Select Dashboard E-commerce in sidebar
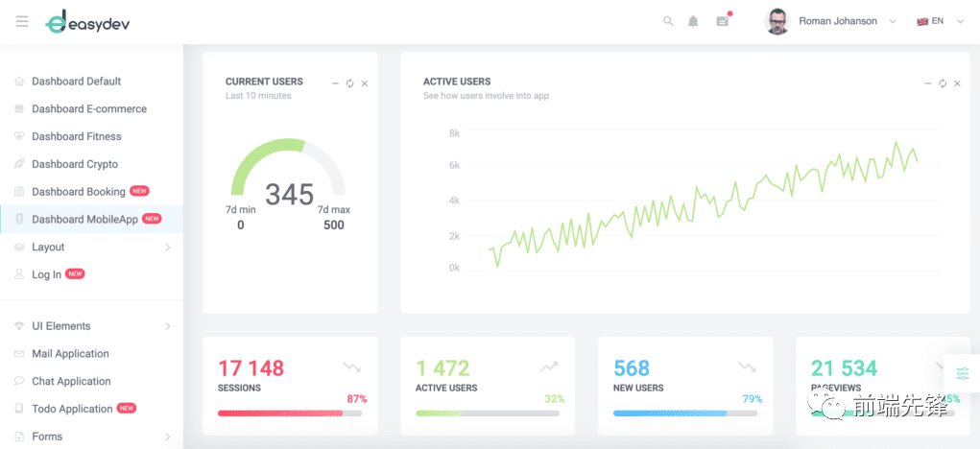Image resolution: width=980 pixels, height=449 pixels. pyautogui.click(x=91, y=108)
